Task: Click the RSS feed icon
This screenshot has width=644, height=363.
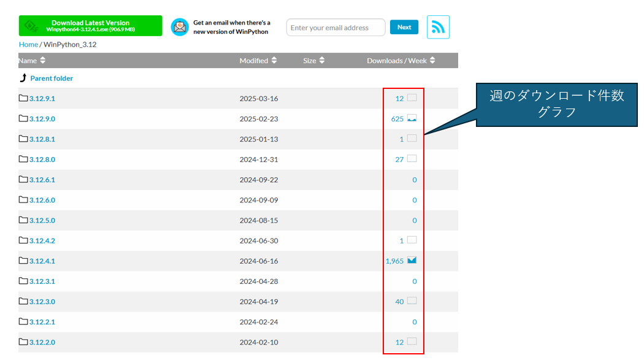Action: (438, 27)
